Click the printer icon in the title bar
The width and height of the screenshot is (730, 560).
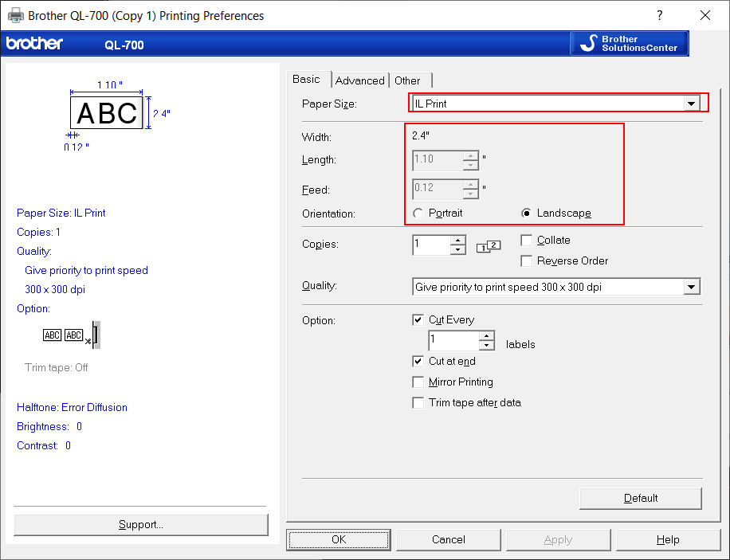point(14,15)
